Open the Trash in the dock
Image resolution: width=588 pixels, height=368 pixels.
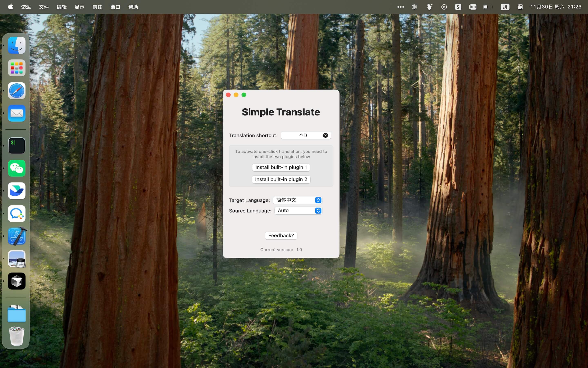tap(17, 336)
